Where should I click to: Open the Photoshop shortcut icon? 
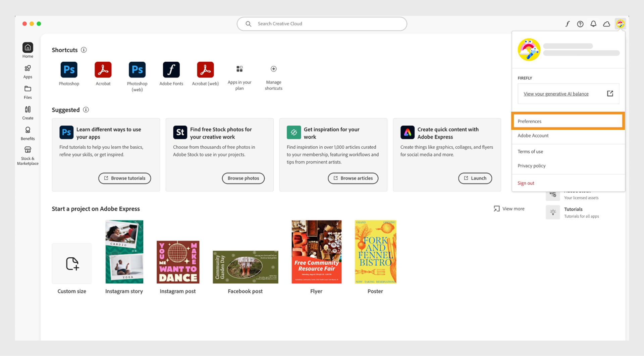pyautogui.click(x=69, y=69)
